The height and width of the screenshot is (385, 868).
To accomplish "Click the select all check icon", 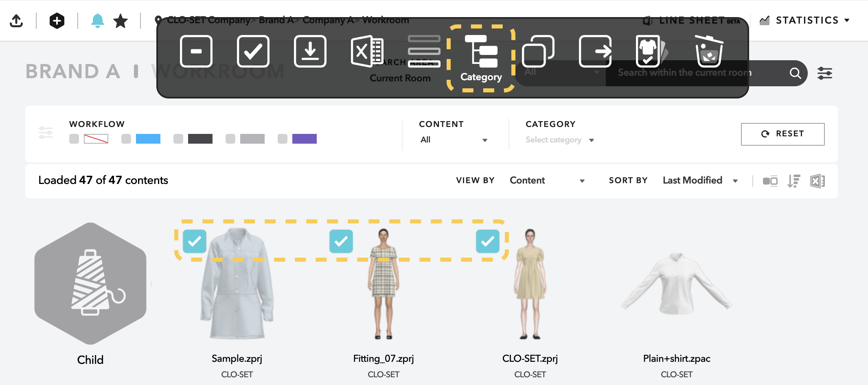I will (253, 51).
